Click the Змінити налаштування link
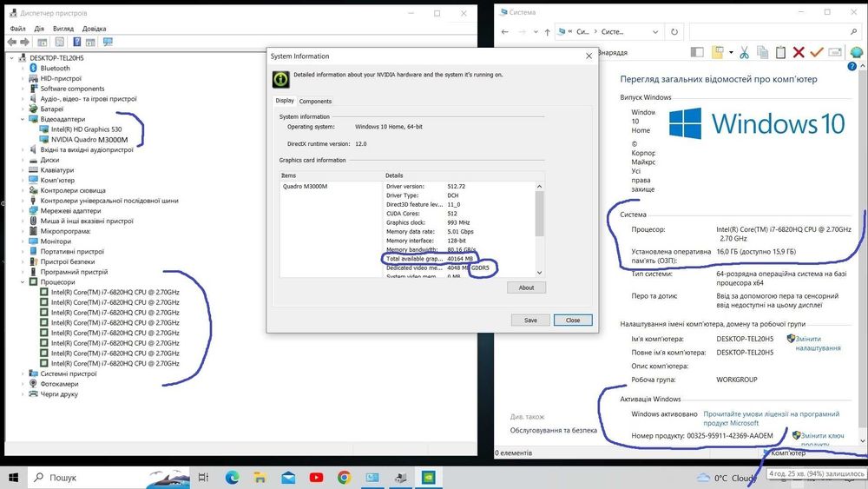The height and width of the screenshot is (489, 868). coord(819,343)
